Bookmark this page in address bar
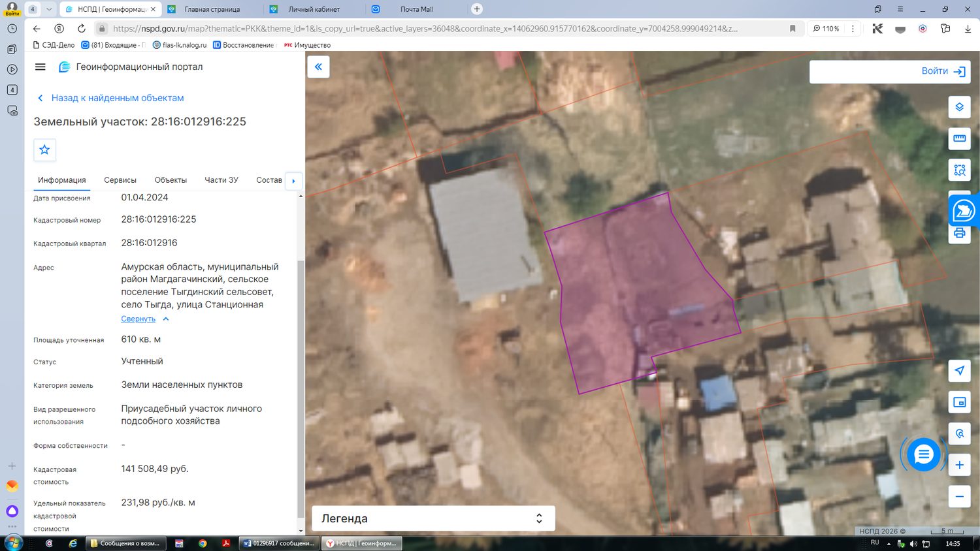The height and width of the screenshot is (551, 980). point(792,29)
